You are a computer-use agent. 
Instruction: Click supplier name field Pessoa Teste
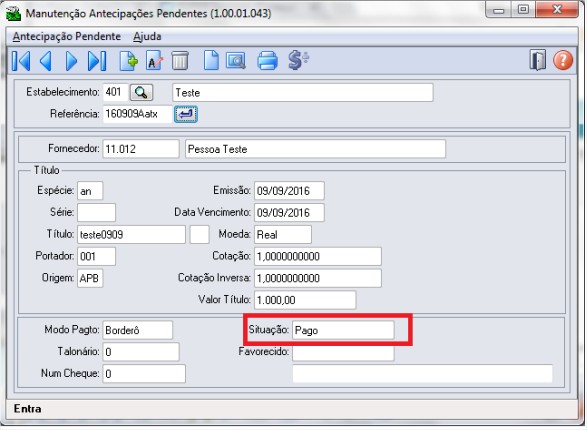(315, 149)
